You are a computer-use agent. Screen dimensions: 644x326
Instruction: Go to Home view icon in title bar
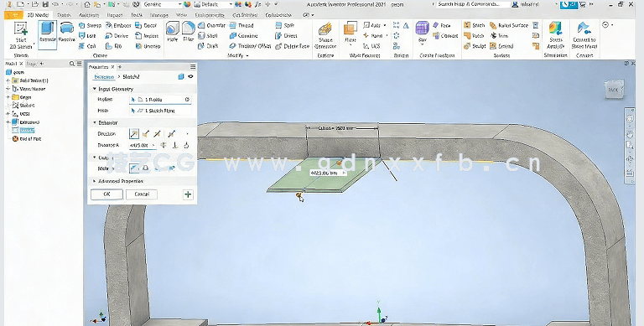click(86, 4)
